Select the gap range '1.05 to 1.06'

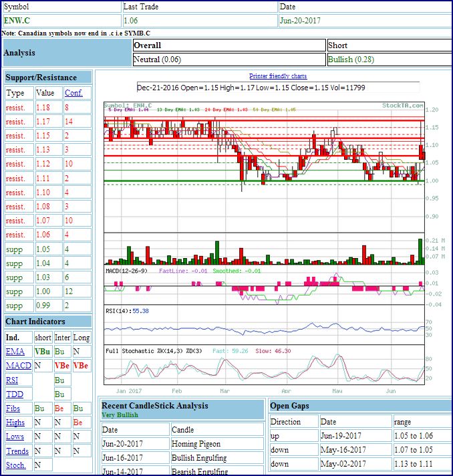(414, 436)
